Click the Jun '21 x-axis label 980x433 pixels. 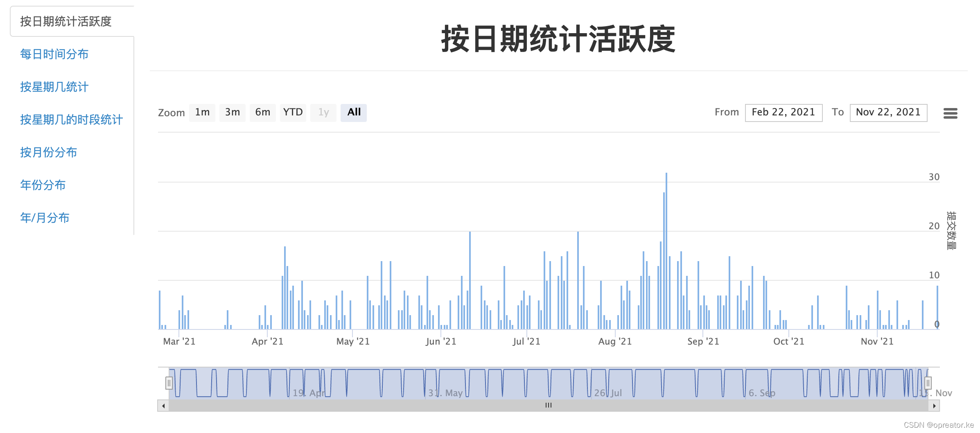coord(441,341)
